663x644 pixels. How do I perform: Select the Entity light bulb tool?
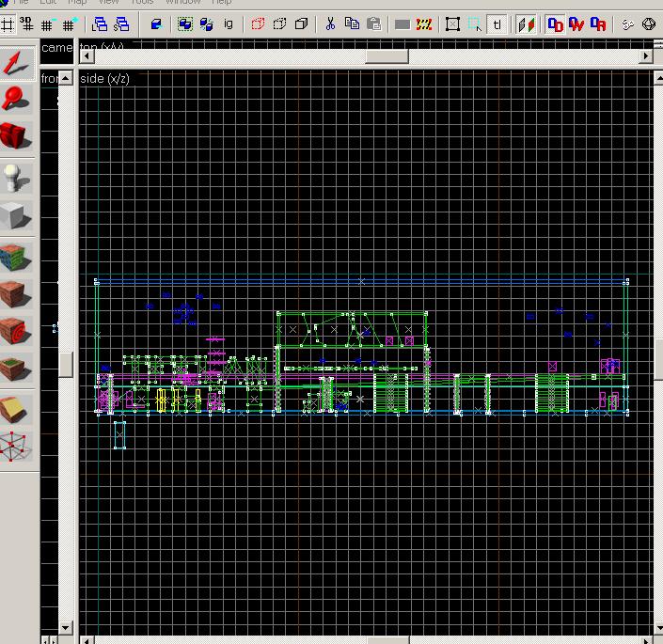point(17,178)
